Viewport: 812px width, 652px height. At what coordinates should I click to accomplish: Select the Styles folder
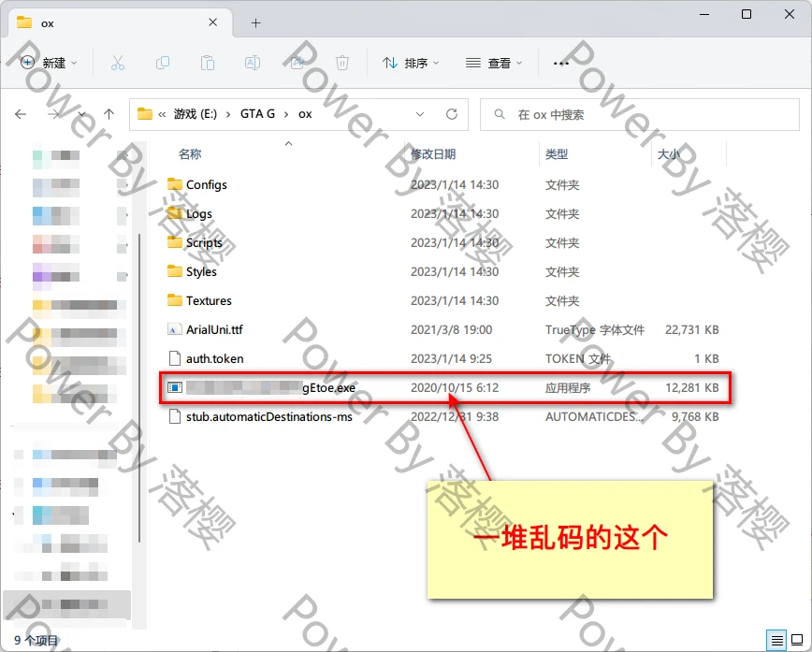(x=201, y=272)
